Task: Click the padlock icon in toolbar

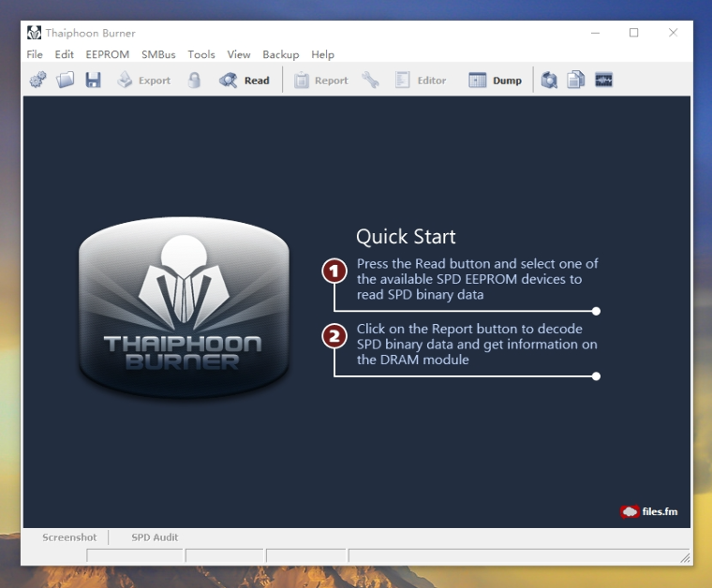Action: click(194, 81)
